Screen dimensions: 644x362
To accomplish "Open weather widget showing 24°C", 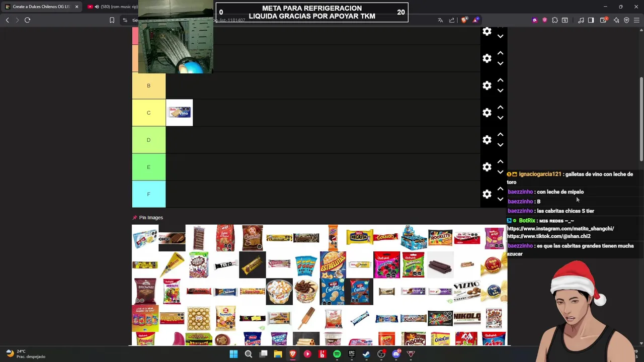I will [25, 354].
